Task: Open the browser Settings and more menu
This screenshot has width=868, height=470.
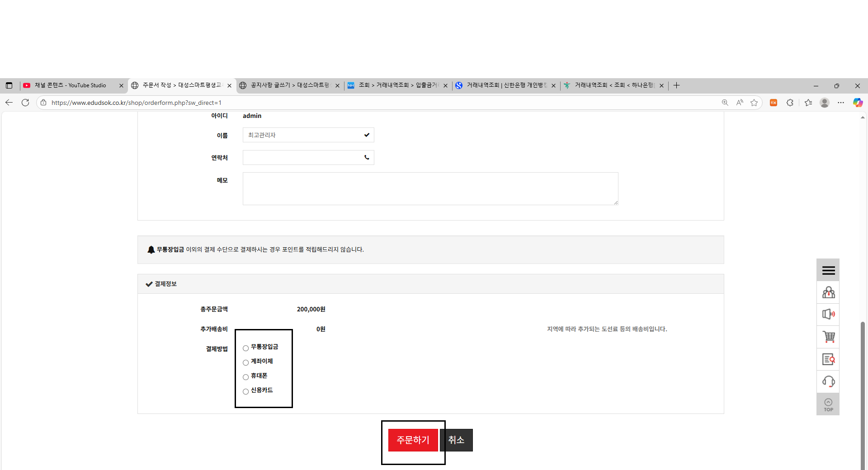Action: 841,103
